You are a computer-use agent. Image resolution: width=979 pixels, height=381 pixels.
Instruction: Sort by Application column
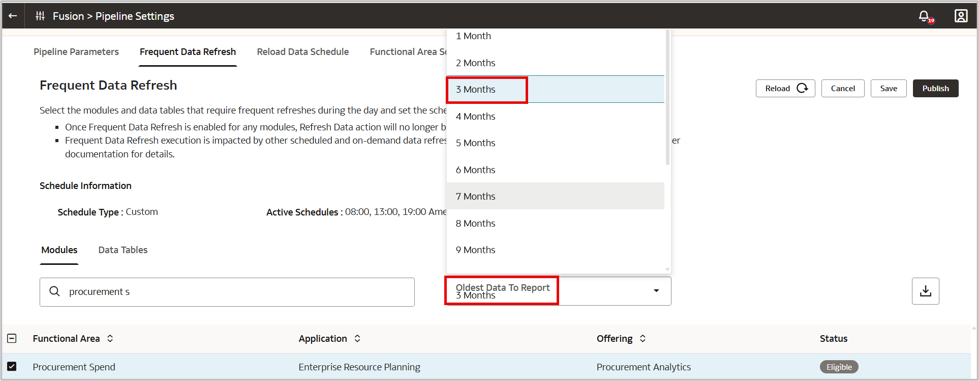(x=357, y=339)
